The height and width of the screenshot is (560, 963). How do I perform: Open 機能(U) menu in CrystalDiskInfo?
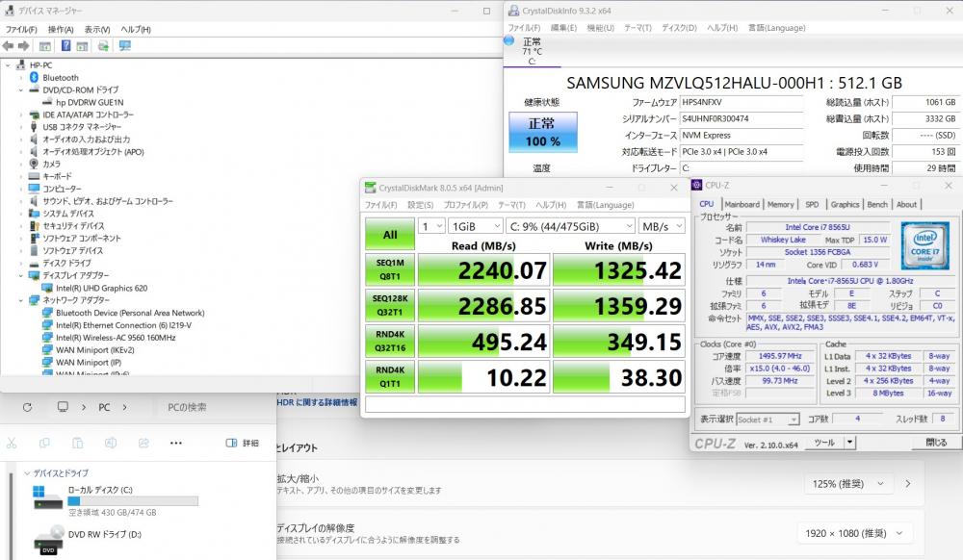[x=600, y=28]
